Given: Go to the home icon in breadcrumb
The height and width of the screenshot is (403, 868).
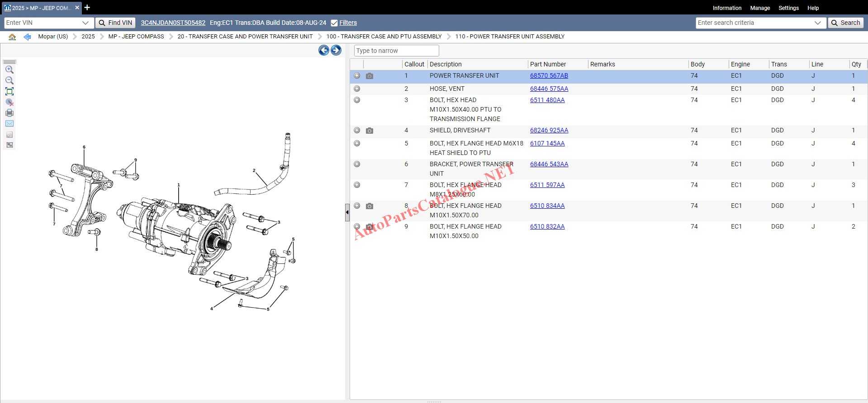Looking at the screenshot, I should click(12, 37).
